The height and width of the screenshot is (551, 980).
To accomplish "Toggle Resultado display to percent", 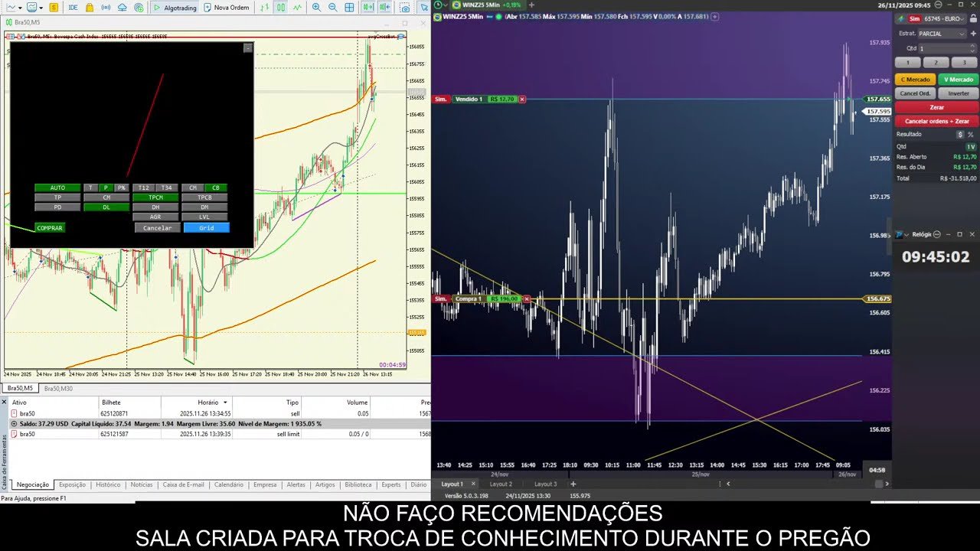I will click(970, 134).
